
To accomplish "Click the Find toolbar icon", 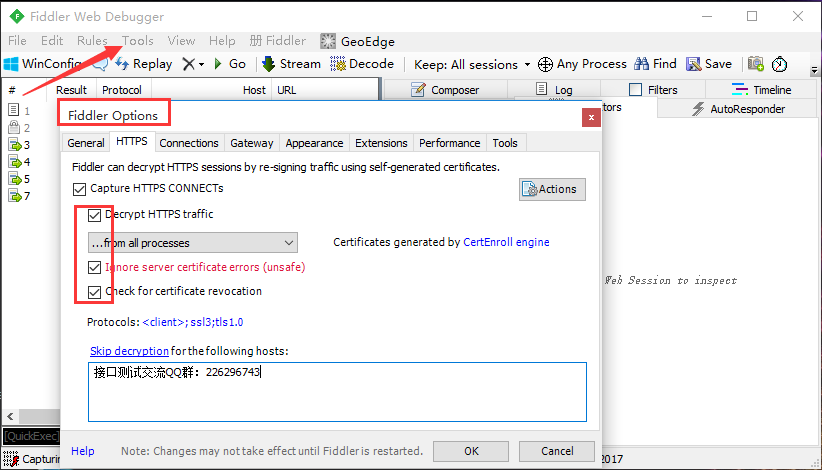I will coord(642,64).
